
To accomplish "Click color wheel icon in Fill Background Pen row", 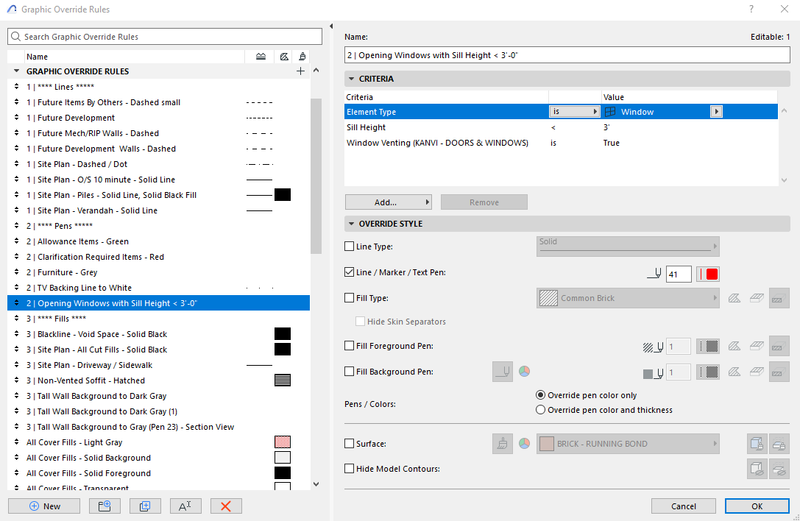I will (524, 371).
